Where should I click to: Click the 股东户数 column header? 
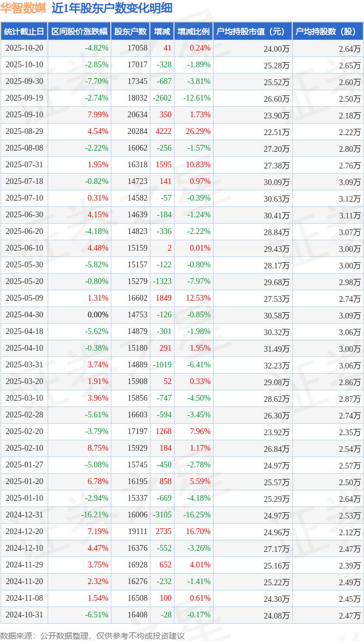[130, 32]
